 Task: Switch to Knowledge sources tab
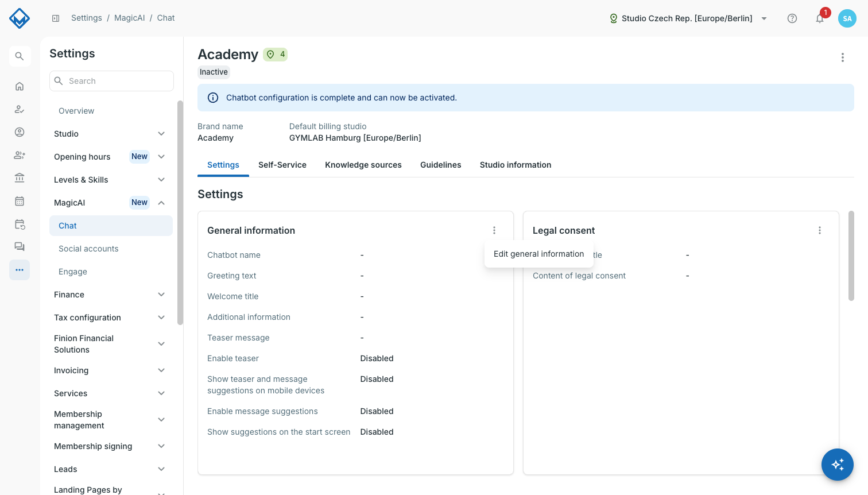[363, 165]
